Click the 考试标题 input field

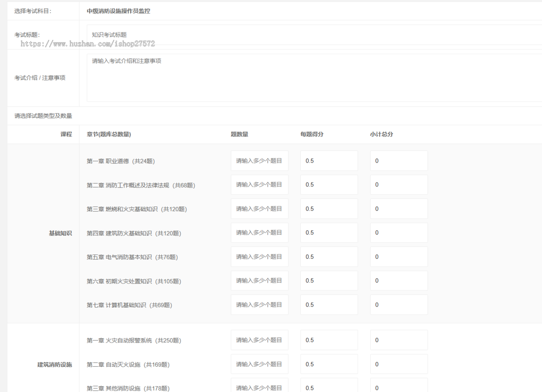[x=314, y=34]
